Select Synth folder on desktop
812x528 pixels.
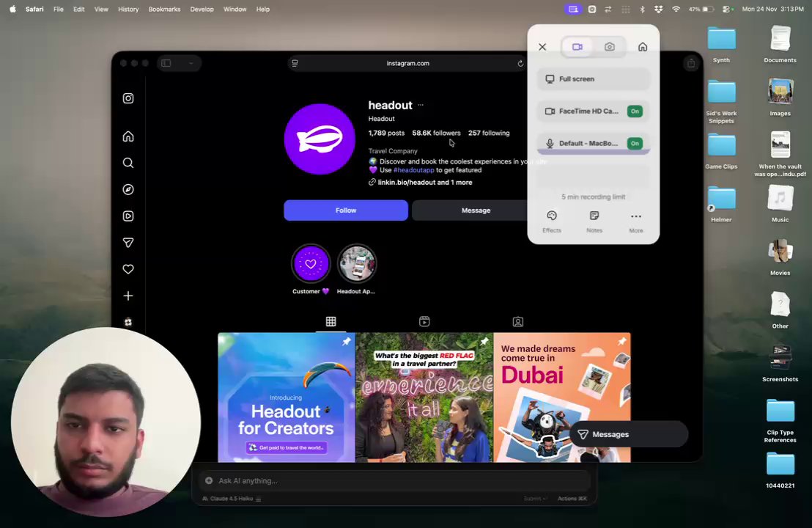pyautogui.click(x=721, y=45)
